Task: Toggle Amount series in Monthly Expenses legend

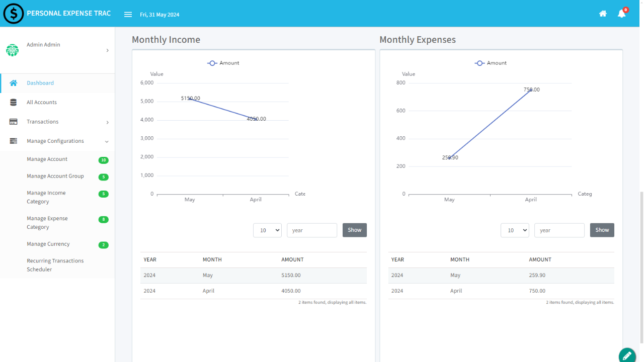Action: pyautogui.click(x=491, y=63)
